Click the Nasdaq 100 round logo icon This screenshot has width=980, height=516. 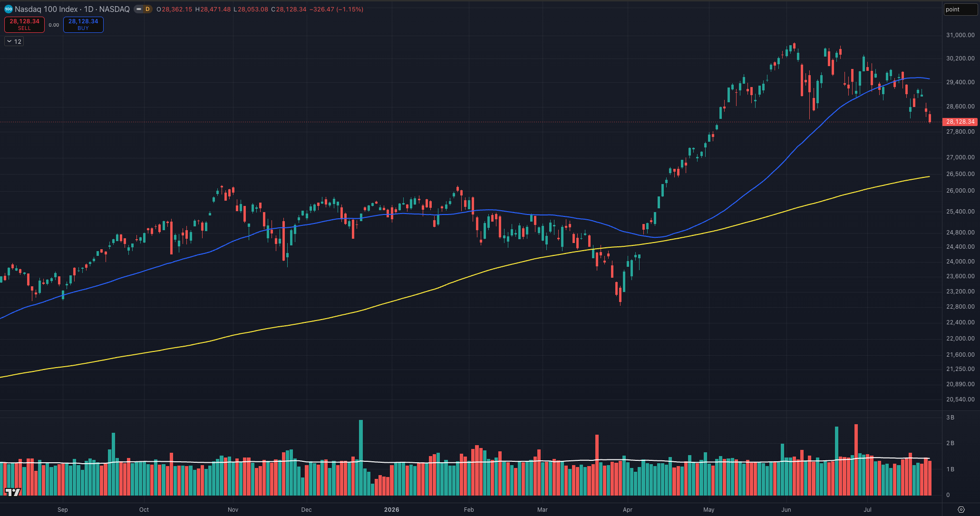[8, 9]
